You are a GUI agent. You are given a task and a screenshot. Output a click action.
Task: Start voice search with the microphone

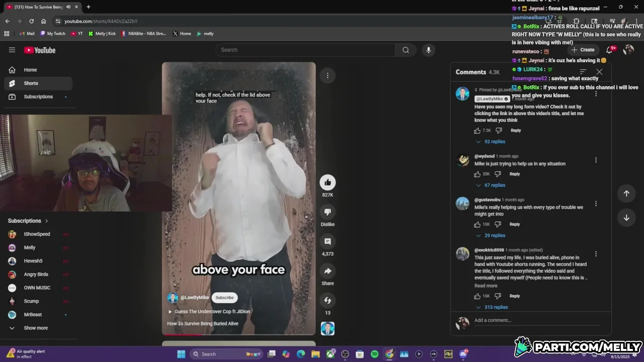428,50
